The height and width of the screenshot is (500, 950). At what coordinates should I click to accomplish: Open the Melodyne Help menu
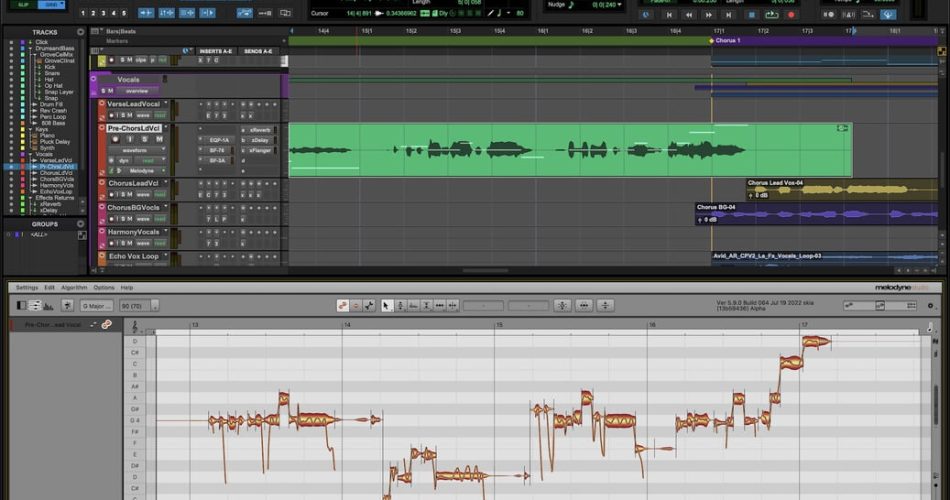(x=127, y=288)
